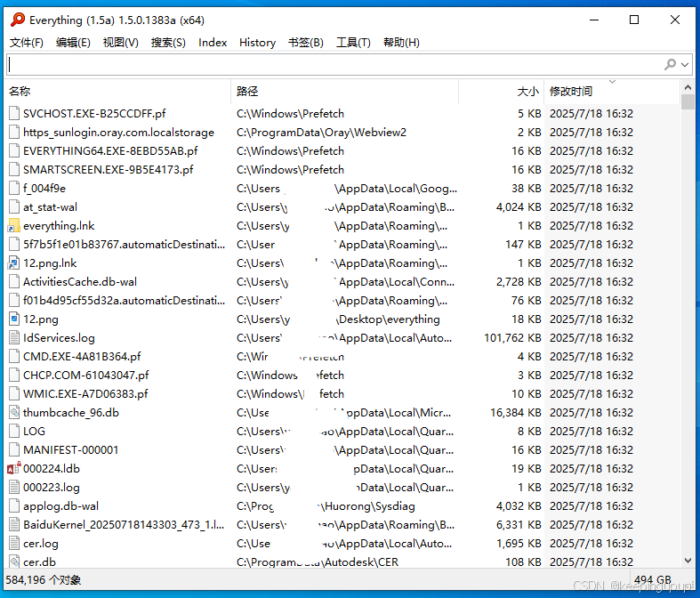The height and width of the screenshot is (598, 700).
Task: Click the f_004f9e file icon
Action: (14, 188)
